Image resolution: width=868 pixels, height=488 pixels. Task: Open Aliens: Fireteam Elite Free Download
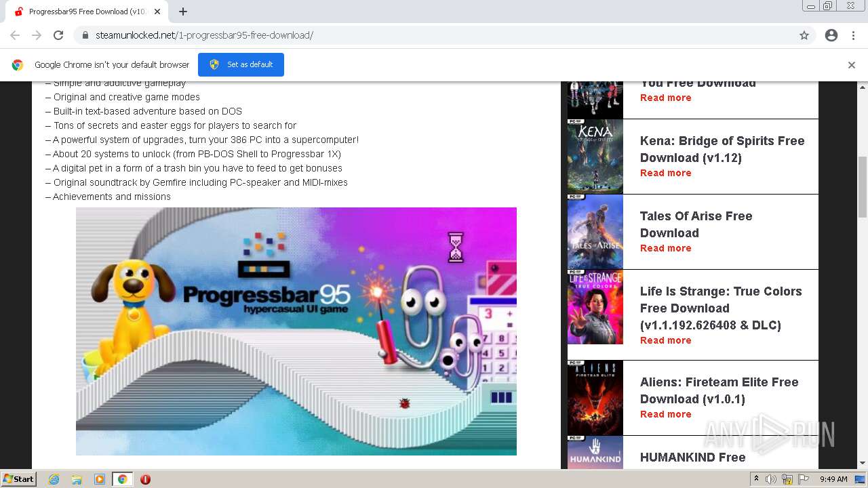click(x=719, y=390)
